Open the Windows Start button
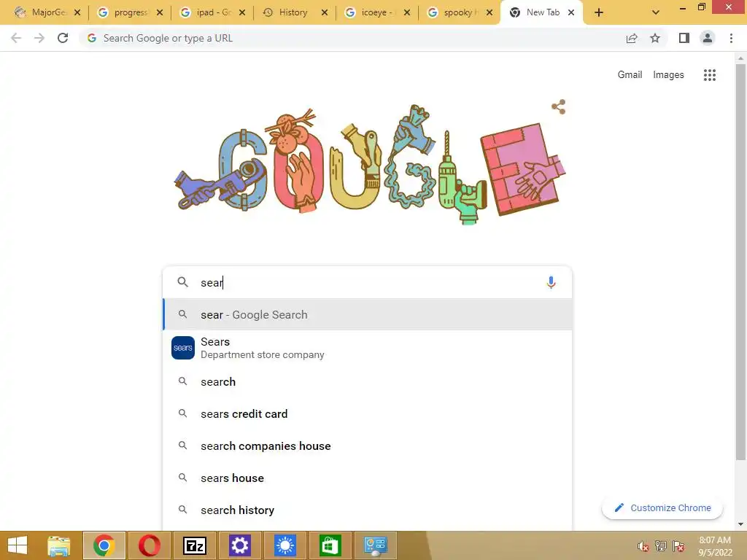Viewport: 747px width, 560px height. [18, 545]
